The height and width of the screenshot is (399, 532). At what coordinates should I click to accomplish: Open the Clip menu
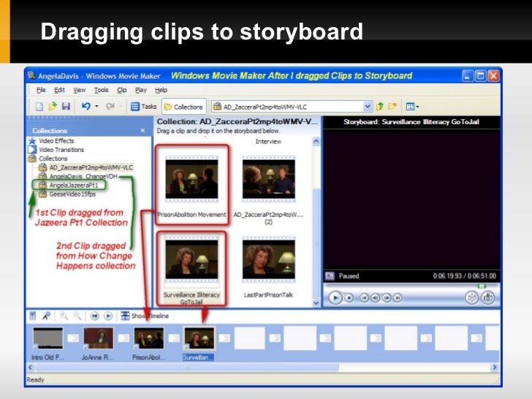coord(122,90)
